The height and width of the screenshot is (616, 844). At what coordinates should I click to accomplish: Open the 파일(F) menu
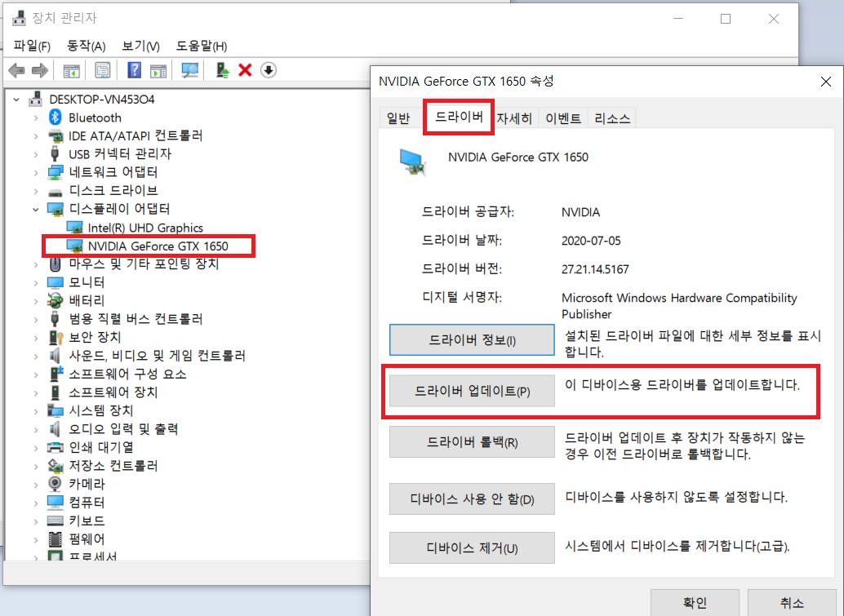pos(32,46)
